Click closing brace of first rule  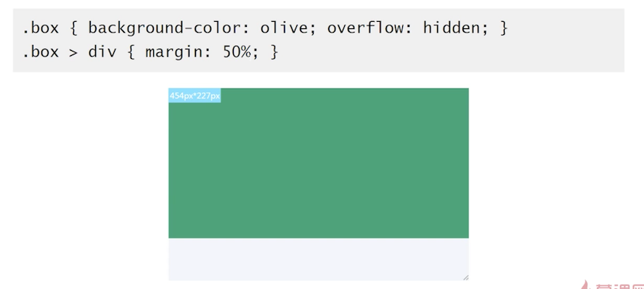pyautogui.click(x=504, y=28)
